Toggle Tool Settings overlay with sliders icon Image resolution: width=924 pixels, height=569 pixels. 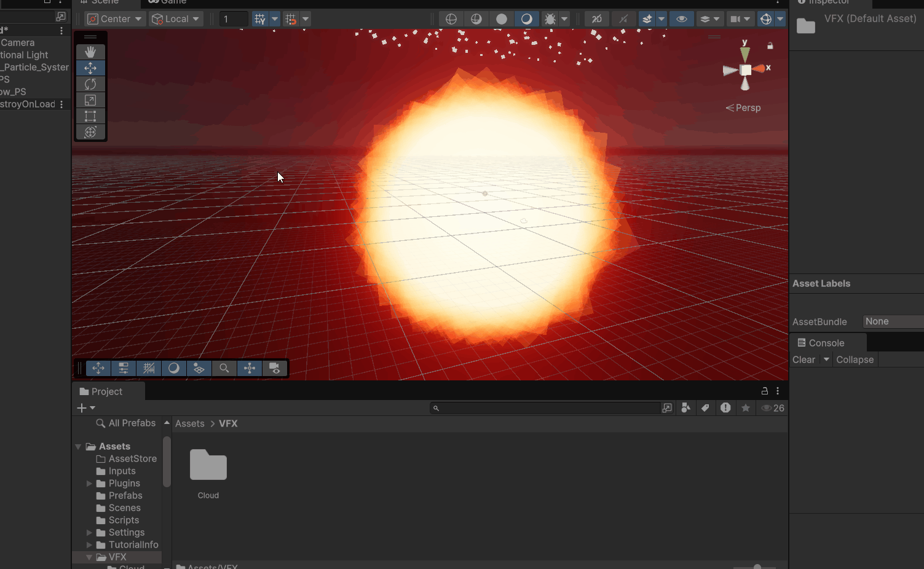click(x=124, y=368)
